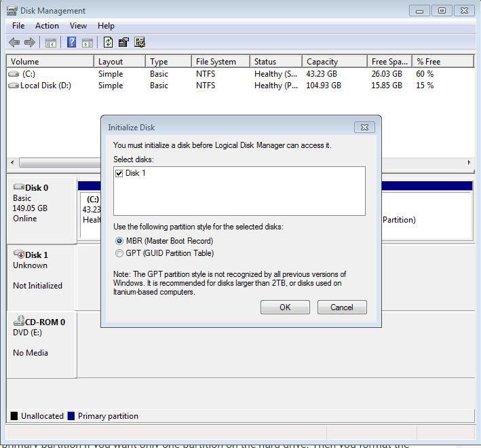Image resolution: width=481 pixels, height=448 pixels.
Task: Click the Refresh toolbar icon
Action: (x=108, y=43)
